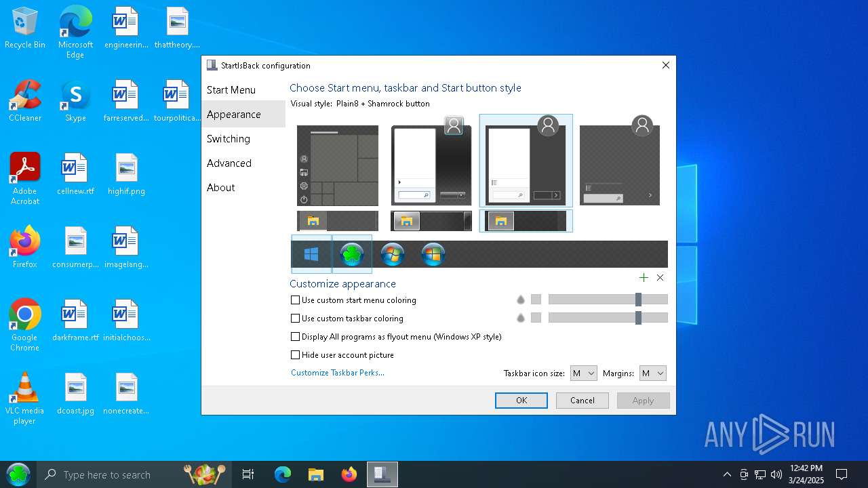Open the Taskbar icon size dropdown
Screen dimensions: 868x488
583,373
